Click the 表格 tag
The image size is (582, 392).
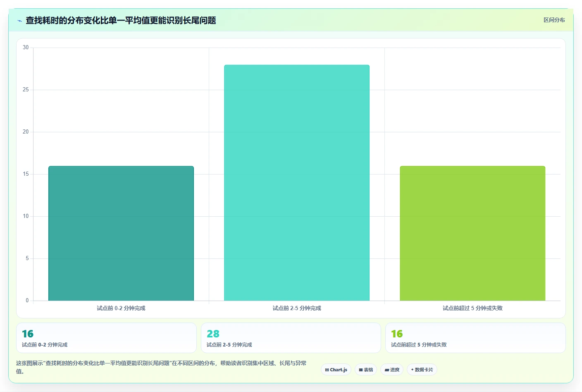coord(366,370)
